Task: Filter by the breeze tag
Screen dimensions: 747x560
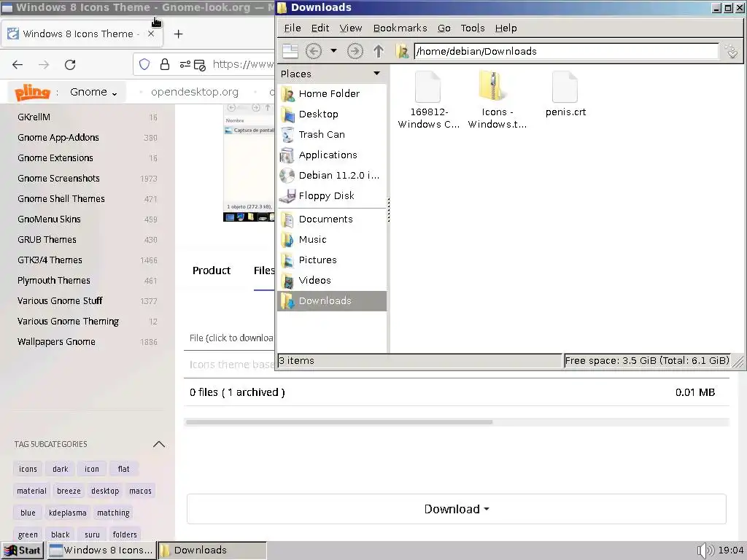Action: tap(69, 491)
